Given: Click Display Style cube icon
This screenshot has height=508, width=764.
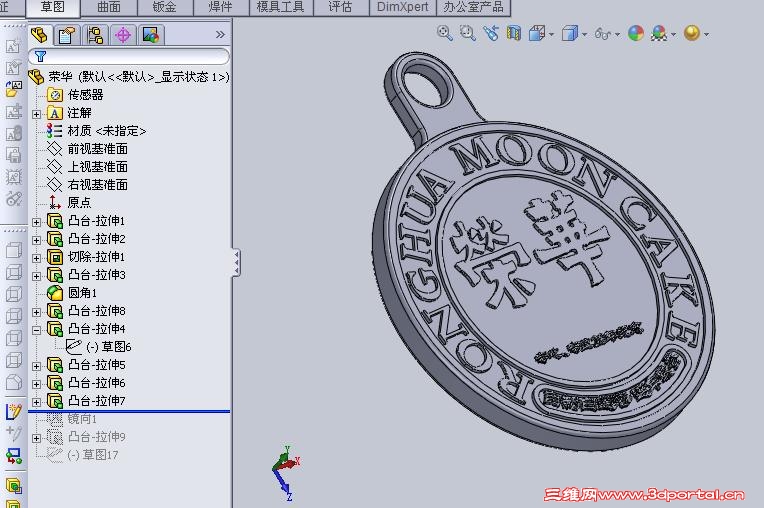Looking at the screenshot, I should pyautogui.click(x=569, y=33).
